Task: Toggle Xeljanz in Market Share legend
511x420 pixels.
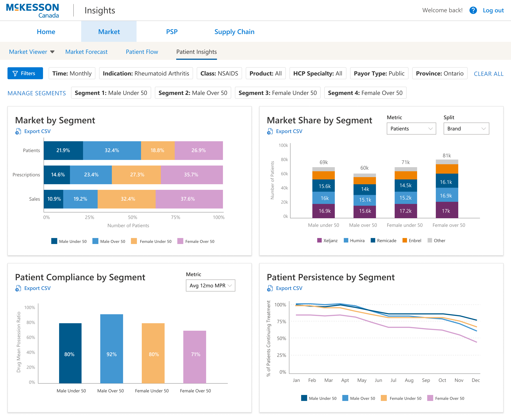Action: coord(328,240)
